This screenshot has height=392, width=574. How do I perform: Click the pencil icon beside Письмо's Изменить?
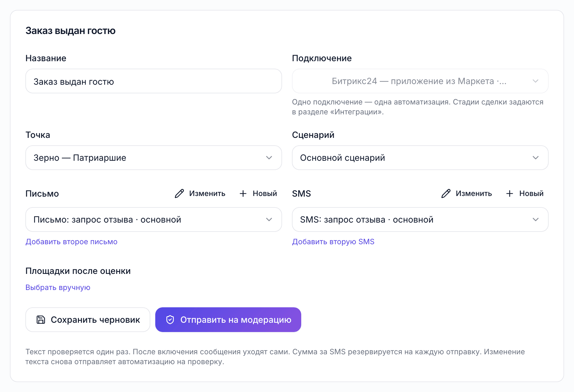point(179,194)
